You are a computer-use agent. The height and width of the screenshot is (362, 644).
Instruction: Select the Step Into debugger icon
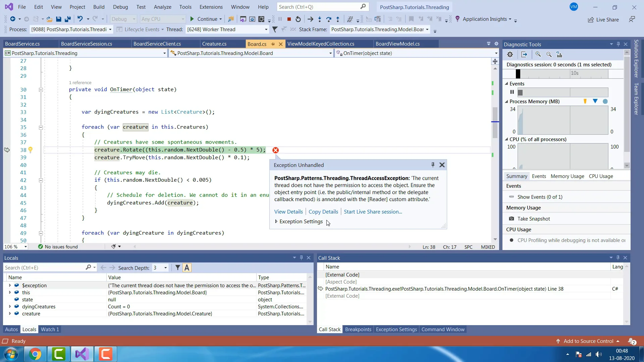[x=320, y=19]
